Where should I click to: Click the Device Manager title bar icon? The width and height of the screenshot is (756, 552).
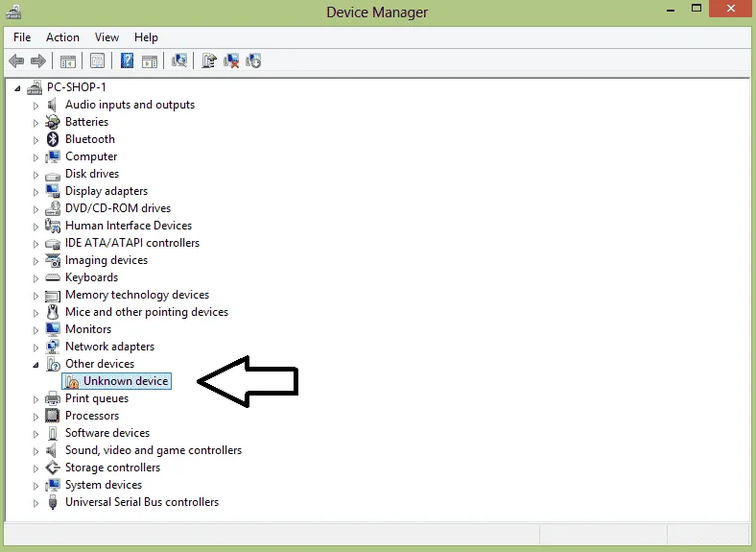click(13, 12)
